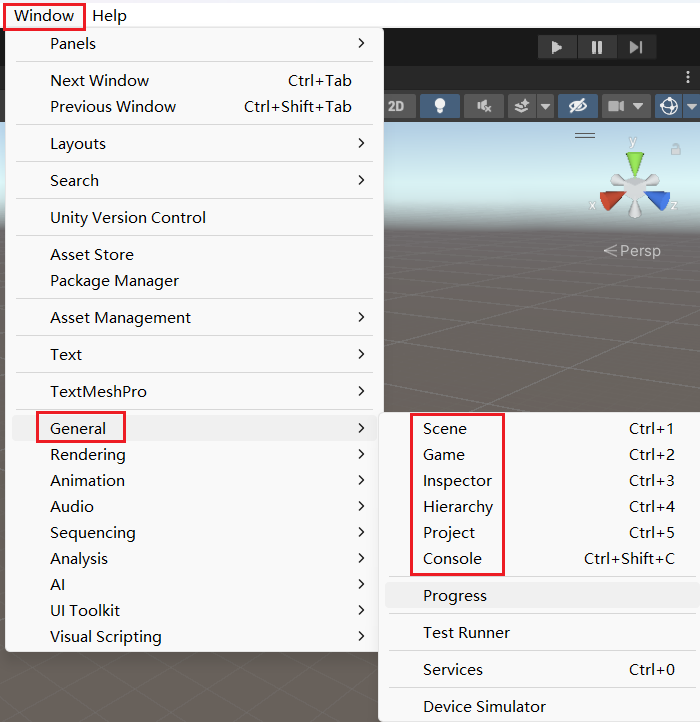Viewport: 700px width, 722px height.
Task: Open the Scene window entry
Action: pos(542,429)
